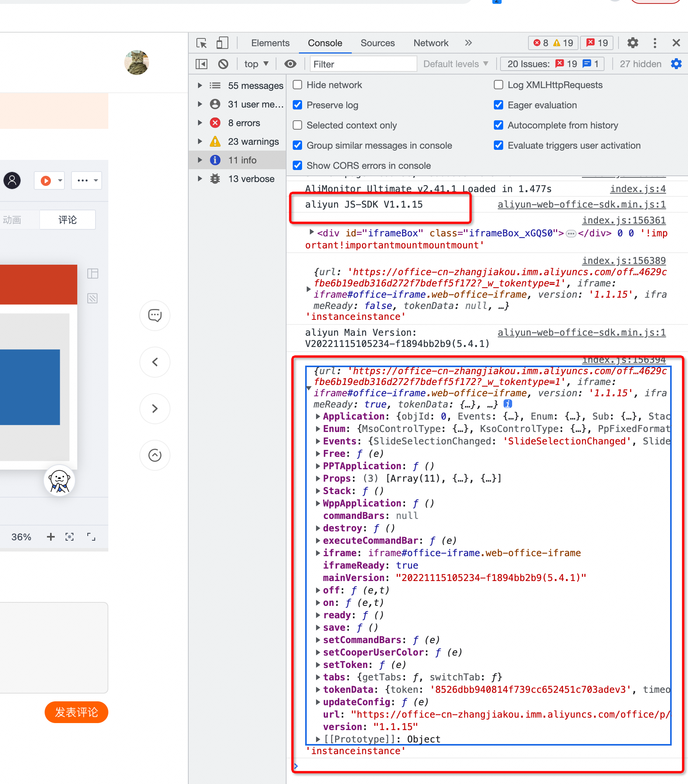Go to the next slide arrow
The width and height of the screenshot is (688, 784).
point(155,409)
